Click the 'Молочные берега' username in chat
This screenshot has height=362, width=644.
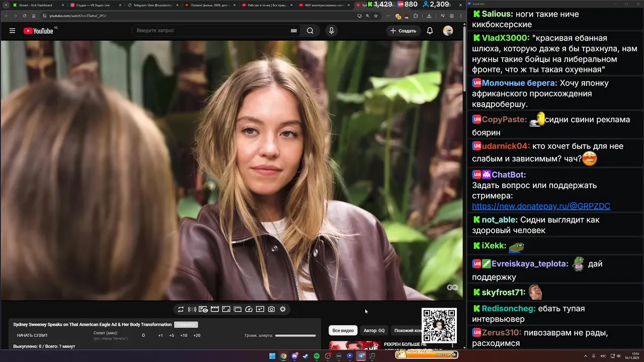(519, 83)
